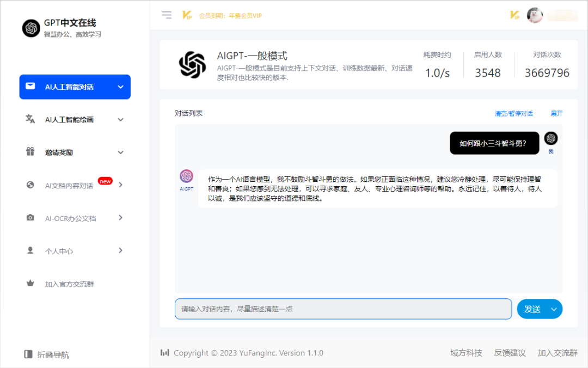
Task: Click the 清空/暂停对话 link
Action: [x=513, y=113]
